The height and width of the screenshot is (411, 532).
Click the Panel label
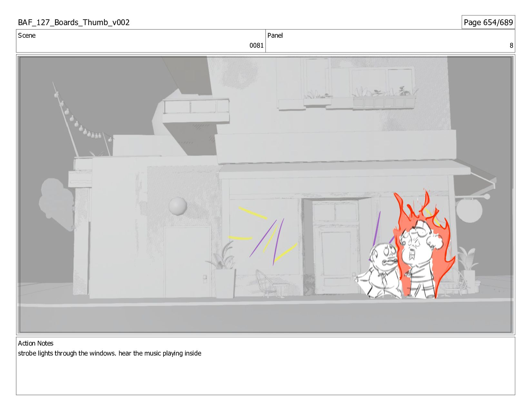point(275,35)
